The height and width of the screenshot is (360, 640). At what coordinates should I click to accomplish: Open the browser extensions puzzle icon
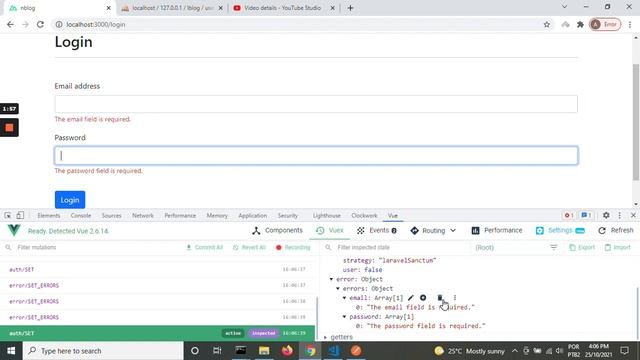pyautogui.click(x=580, y=24)
